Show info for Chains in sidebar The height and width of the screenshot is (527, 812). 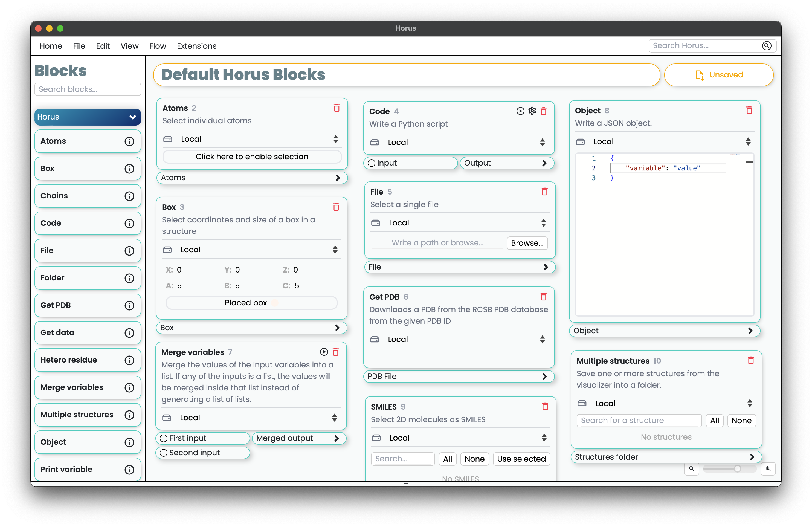tap(129, 196)
